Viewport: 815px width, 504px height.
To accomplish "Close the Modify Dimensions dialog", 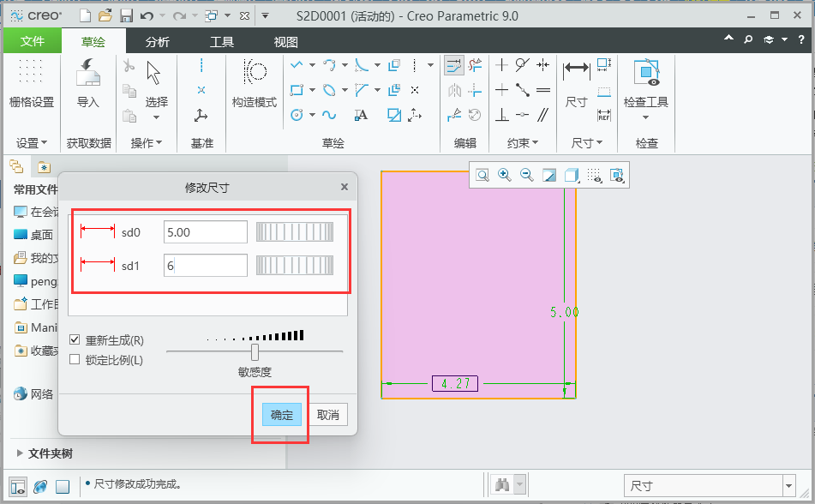I will [345, 187].
